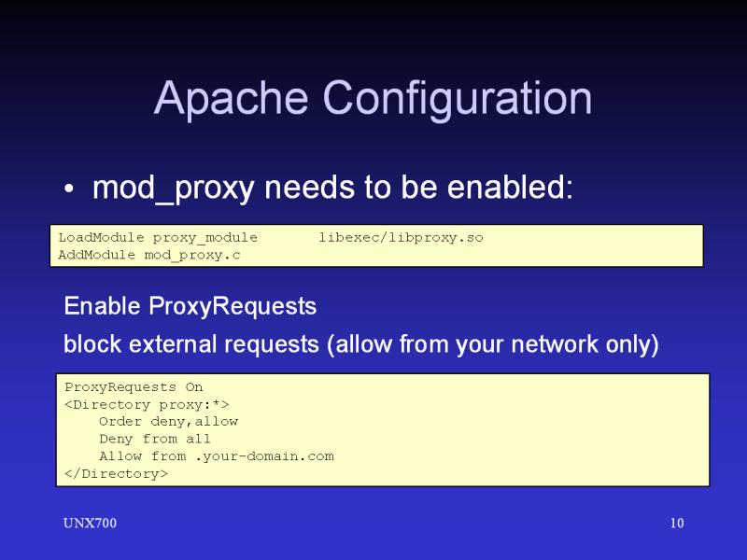747x560 pixels.
Task: Select the "(allow from your network only)" parenthetical
Action: (x=492, y=345)
